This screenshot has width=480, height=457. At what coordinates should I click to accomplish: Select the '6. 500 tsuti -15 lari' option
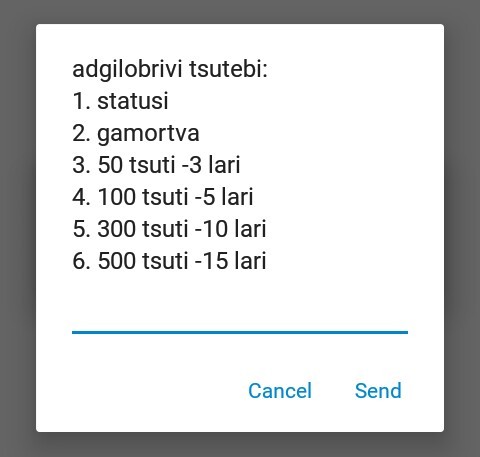click(x=169, y=261)
